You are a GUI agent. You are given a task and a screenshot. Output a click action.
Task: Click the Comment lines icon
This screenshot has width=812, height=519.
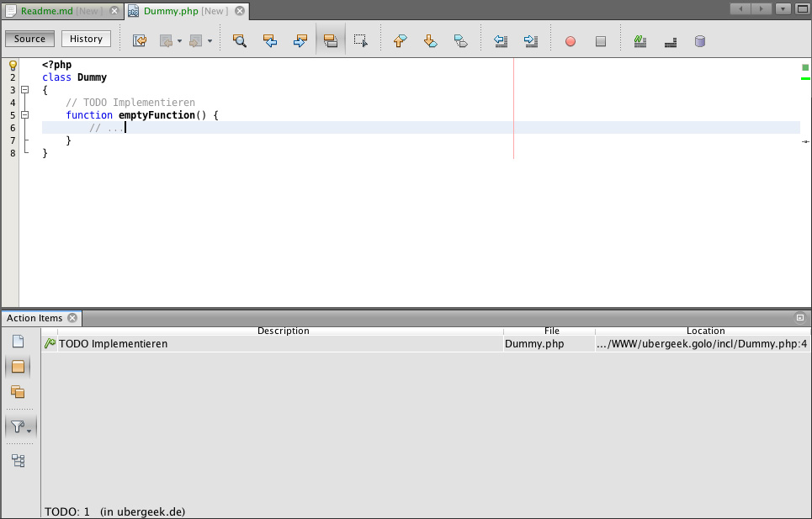[640, 41]
